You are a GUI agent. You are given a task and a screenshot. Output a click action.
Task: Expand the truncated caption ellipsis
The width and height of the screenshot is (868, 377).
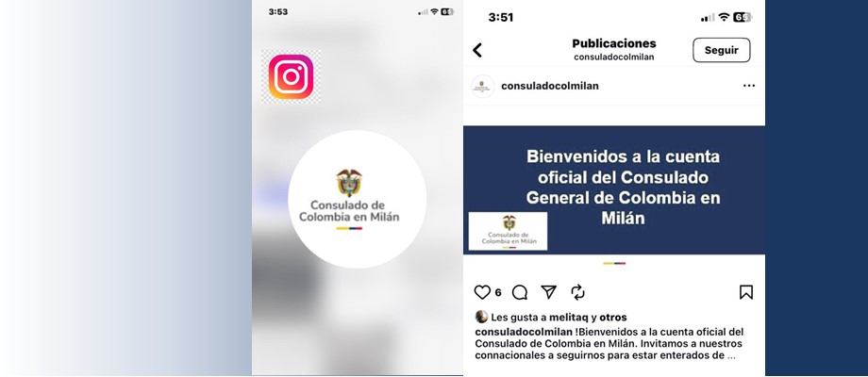click(x=731, y=356)
